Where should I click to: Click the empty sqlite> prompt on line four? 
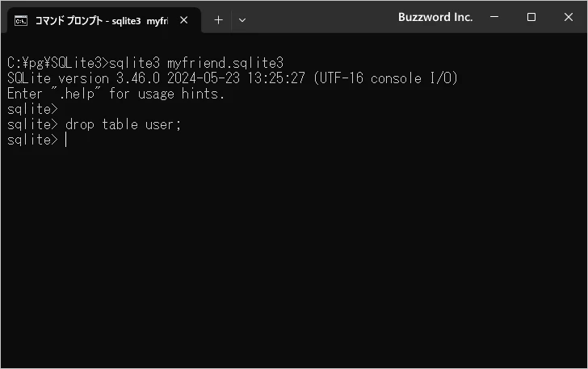pos(32,109)
